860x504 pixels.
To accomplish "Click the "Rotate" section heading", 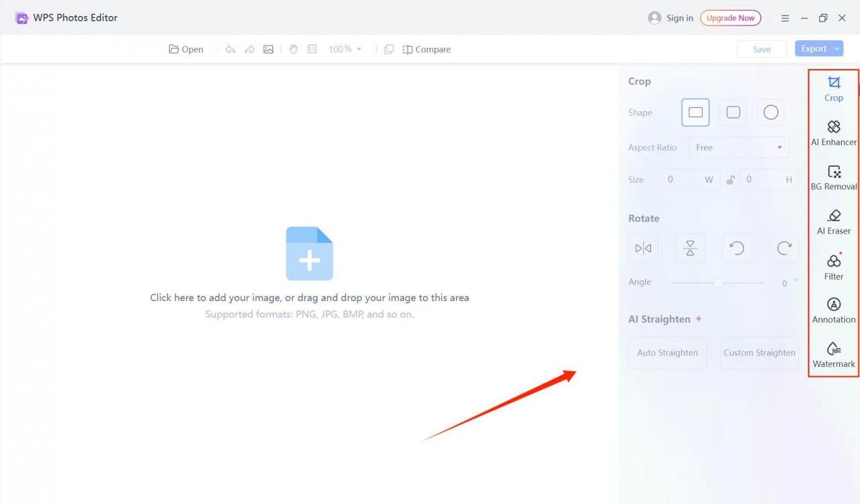I will coord(644,218).
